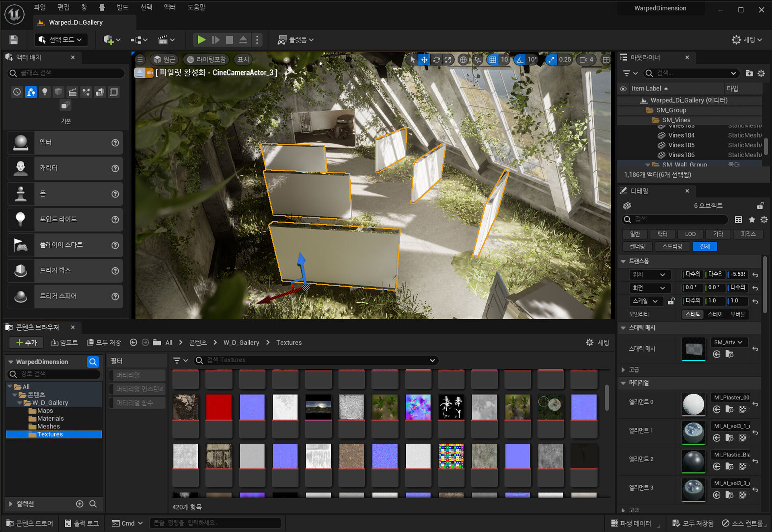772x532 pixels.
Task: Select the red texture thumbnail
Action: 219,407
